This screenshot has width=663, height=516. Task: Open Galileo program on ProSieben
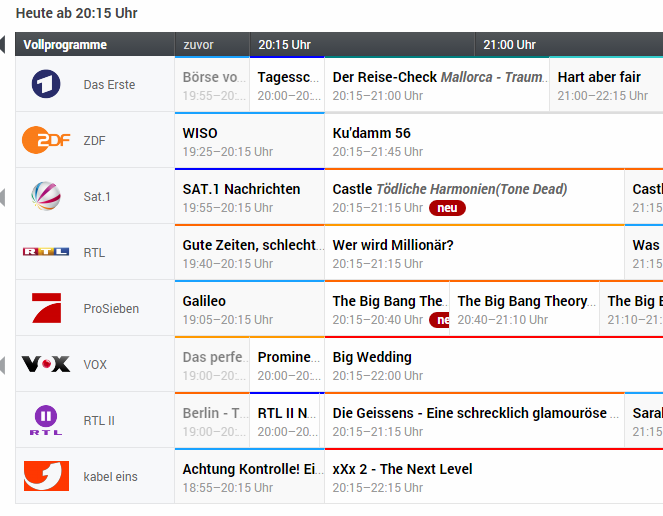[x=249, y=309]
